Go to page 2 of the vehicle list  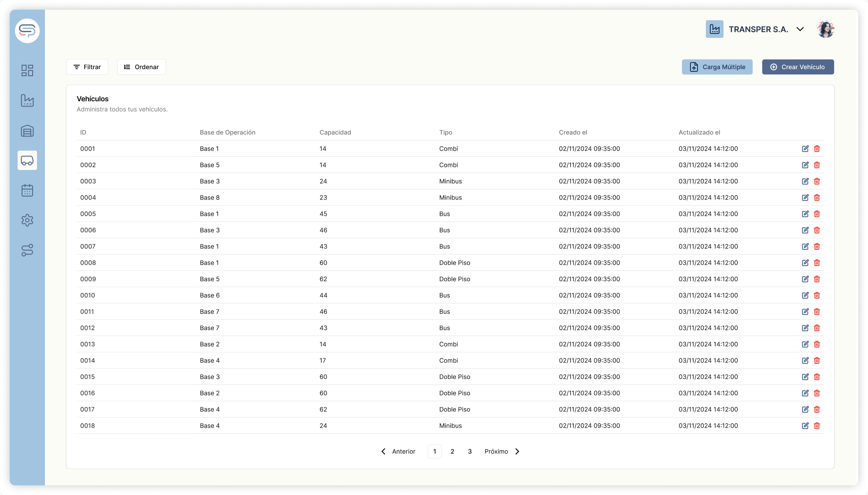coord(452,451)
